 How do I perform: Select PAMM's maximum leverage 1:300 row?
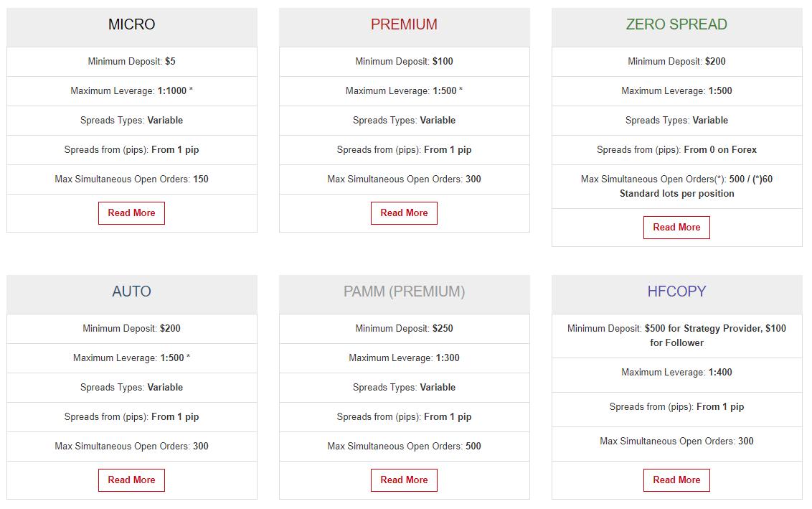[x=404, y=358]
